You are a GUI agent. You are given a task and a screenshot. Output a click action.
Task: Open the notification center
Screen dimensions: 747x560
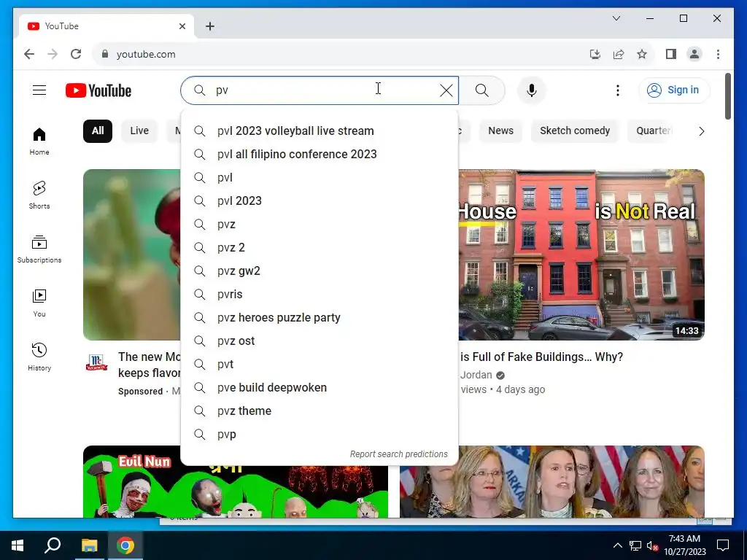723,545
